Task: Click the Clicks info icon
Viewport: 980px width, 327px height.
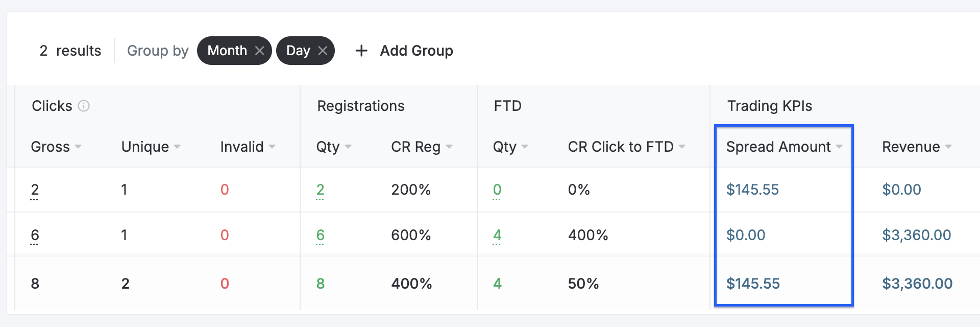Action: coord(84,106)
